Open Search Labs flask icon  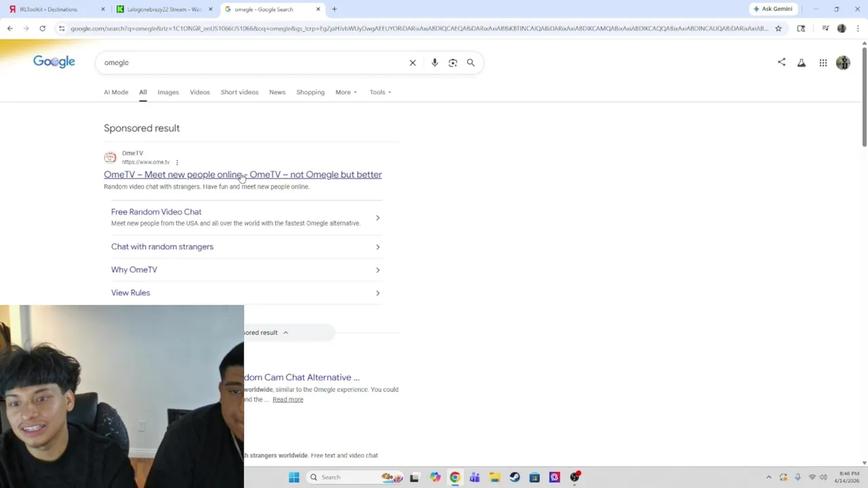click(x=802, y=62)
